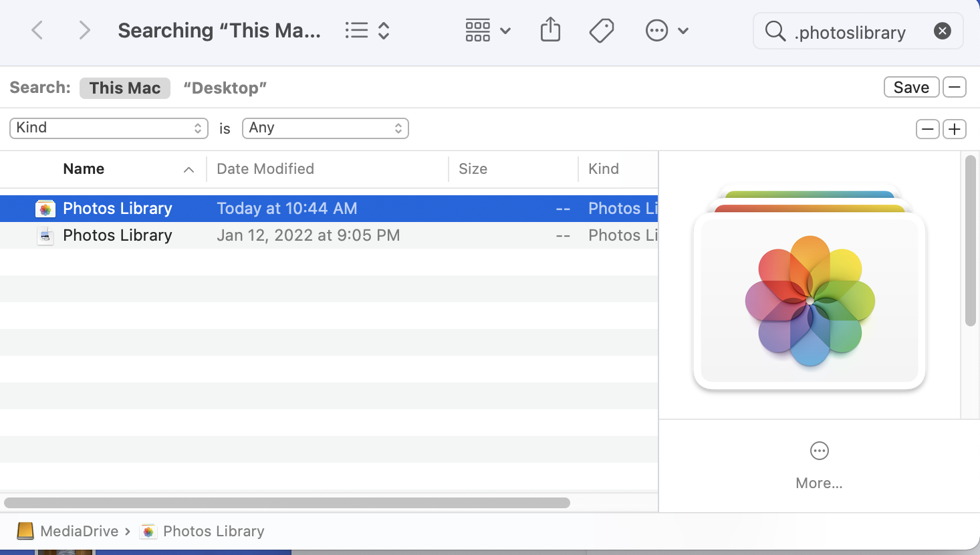Click the minus button beside Save

tap(955, 88)
